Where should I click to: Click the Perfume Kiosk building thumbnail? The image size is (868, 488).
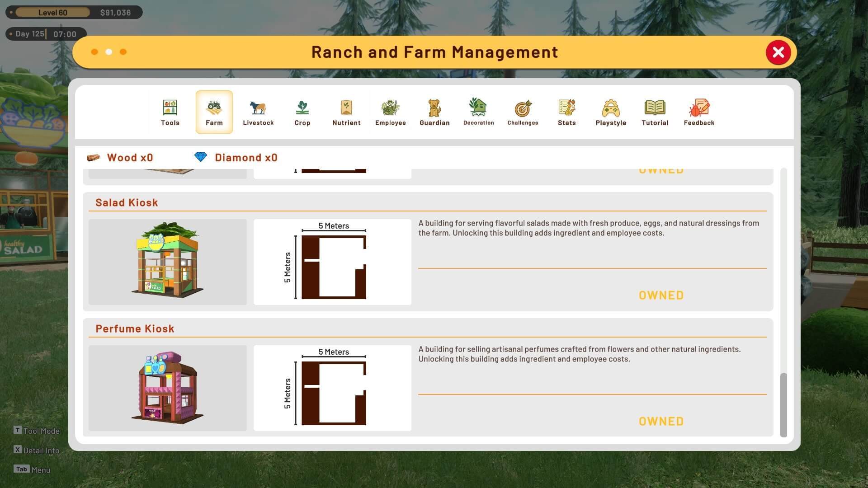coord(168,388)
